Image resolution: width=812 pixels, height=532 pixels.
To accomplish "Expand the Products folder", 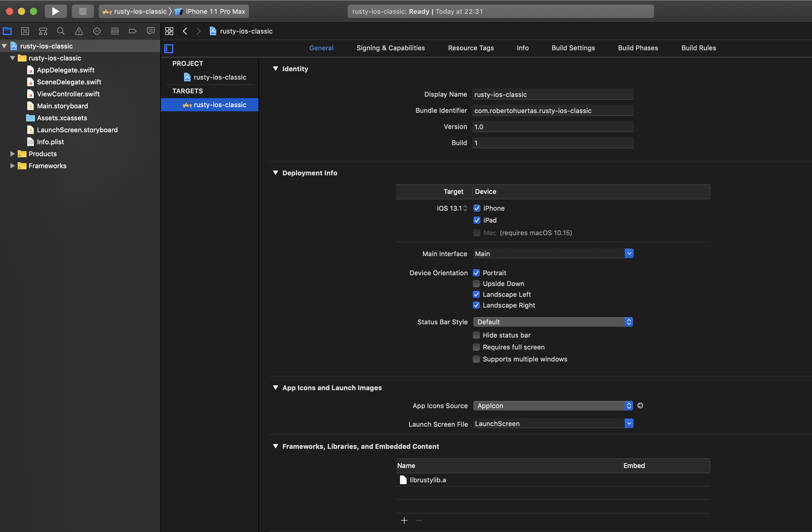I will [12, 153].
